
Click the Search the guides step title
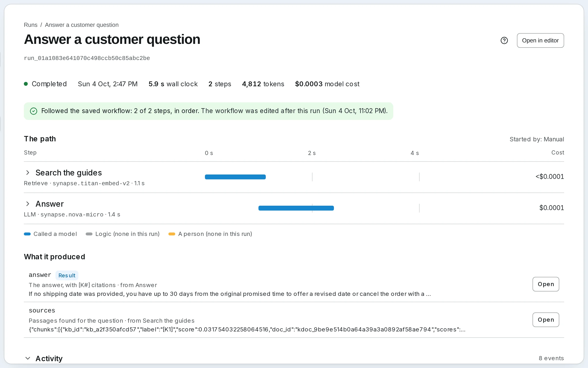[x=69, y=173]
